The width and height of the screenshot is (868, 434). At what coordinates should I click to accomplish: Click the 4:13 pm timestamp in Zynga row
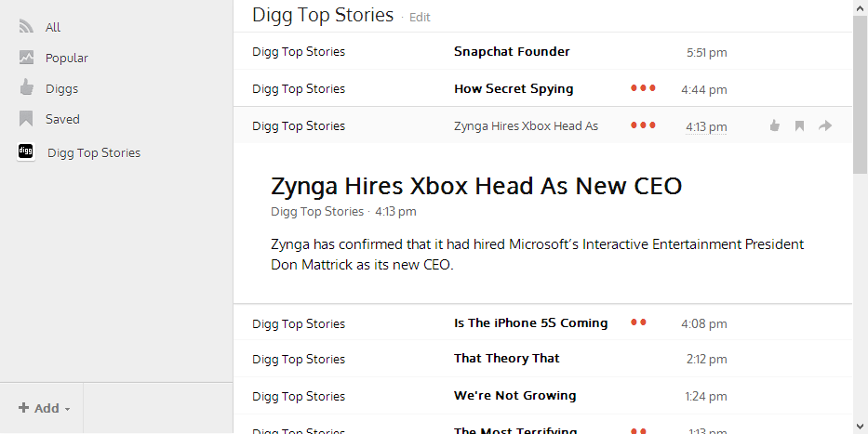click(x=706, y=126)
